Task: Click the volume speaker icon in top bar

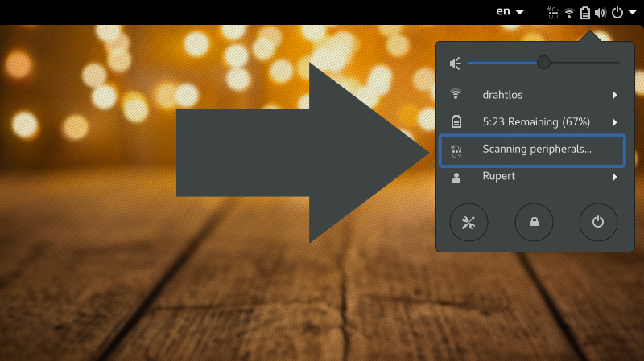Action: click(601, 13)
